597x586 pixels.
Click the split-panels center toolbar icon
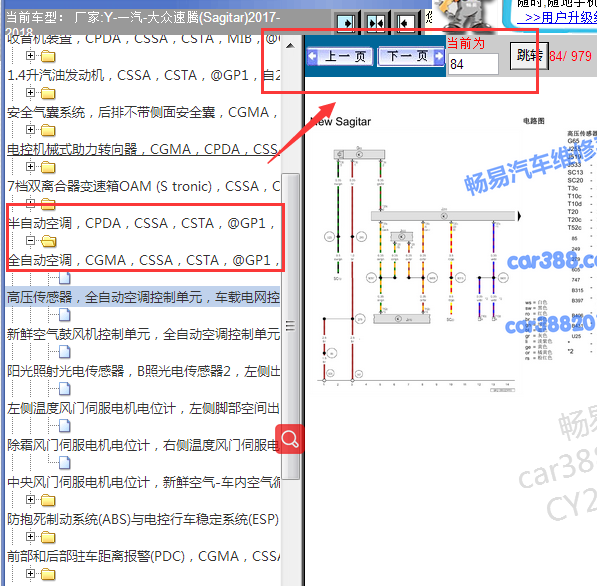pyautogui.click(x=376, y=23)
